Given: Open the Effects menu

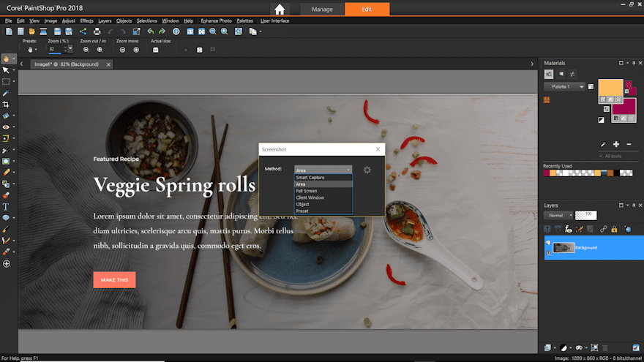Looking at the screenshot, I should click(x=86, y=20).
